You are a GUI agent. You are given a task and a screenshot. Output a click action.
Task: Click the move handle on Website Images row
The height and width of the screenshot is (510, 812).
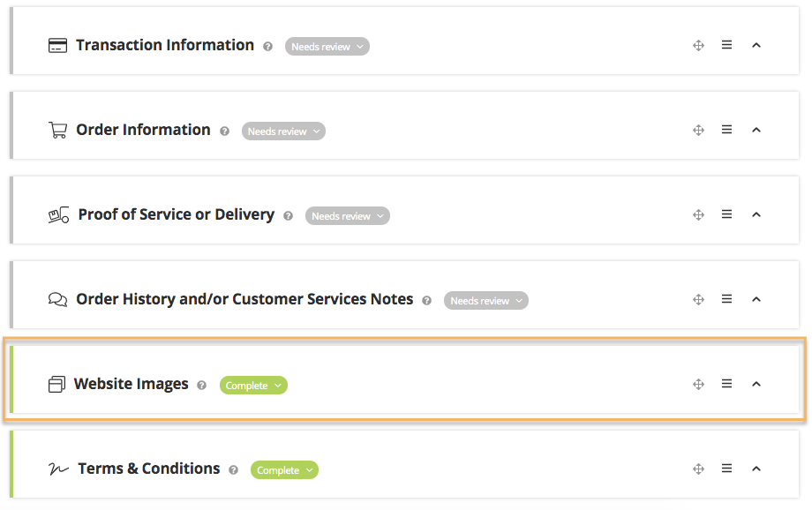pos(698,384)
